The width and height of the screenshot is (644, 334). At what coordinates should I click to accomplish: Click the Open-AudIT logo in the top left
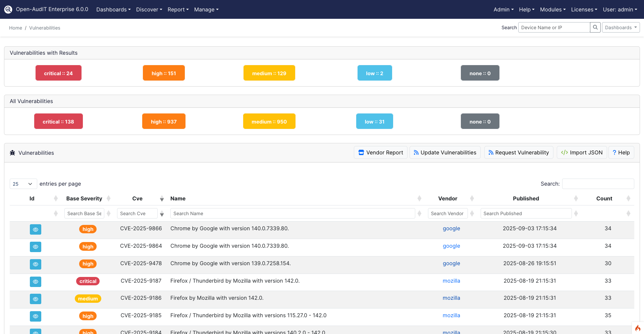tap(8, 9)
